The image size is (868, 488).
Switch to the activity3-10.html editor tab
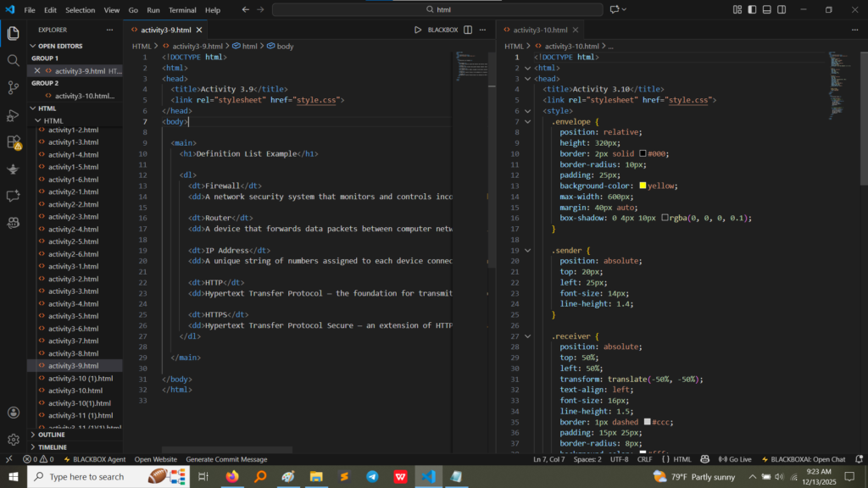[538, 30]
